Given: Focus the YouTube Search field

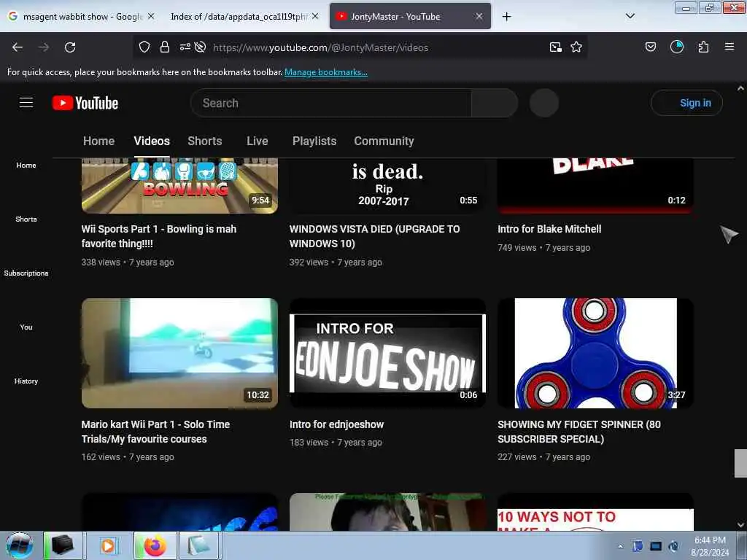Looking at the screenshot, I should click(x=330, y=103).
